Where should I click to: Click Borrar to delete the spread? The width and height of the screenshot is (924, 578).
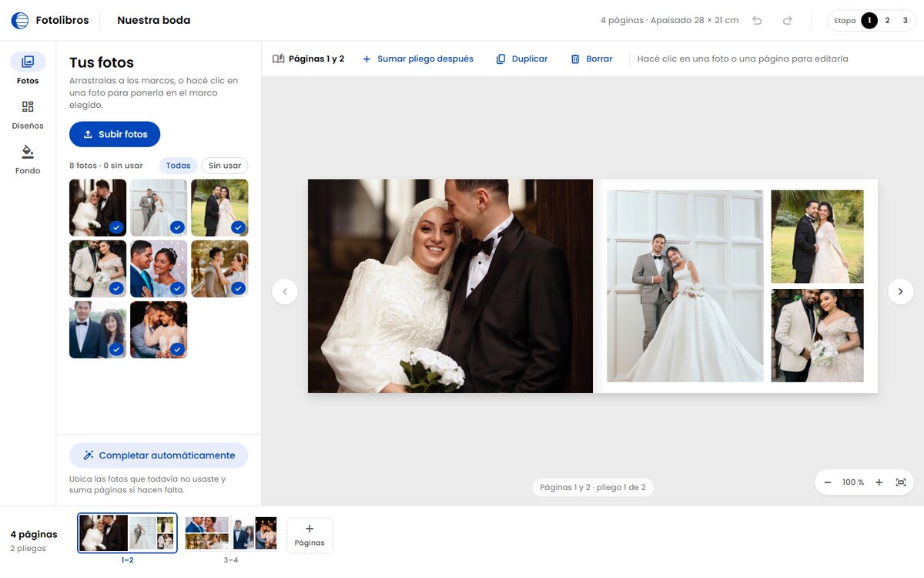tap(591, 59)
